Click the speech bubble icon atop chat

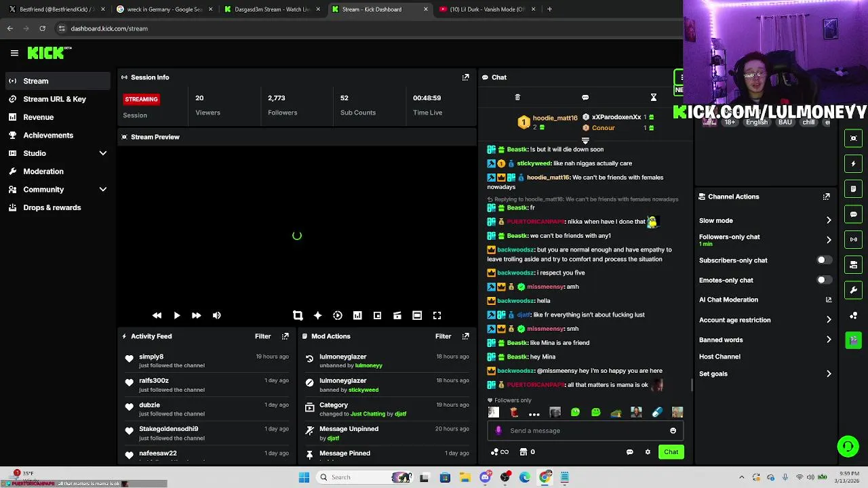pos(585,98)
